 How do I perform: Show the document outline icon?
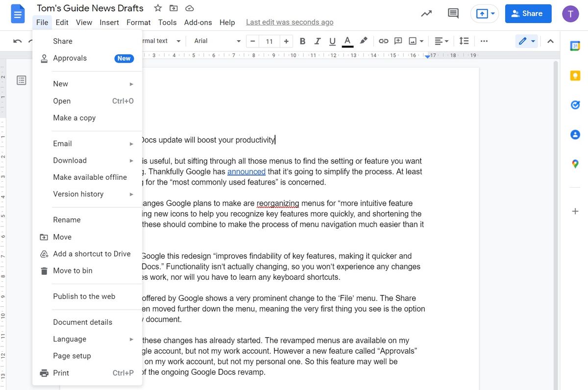tap(21, 79)
